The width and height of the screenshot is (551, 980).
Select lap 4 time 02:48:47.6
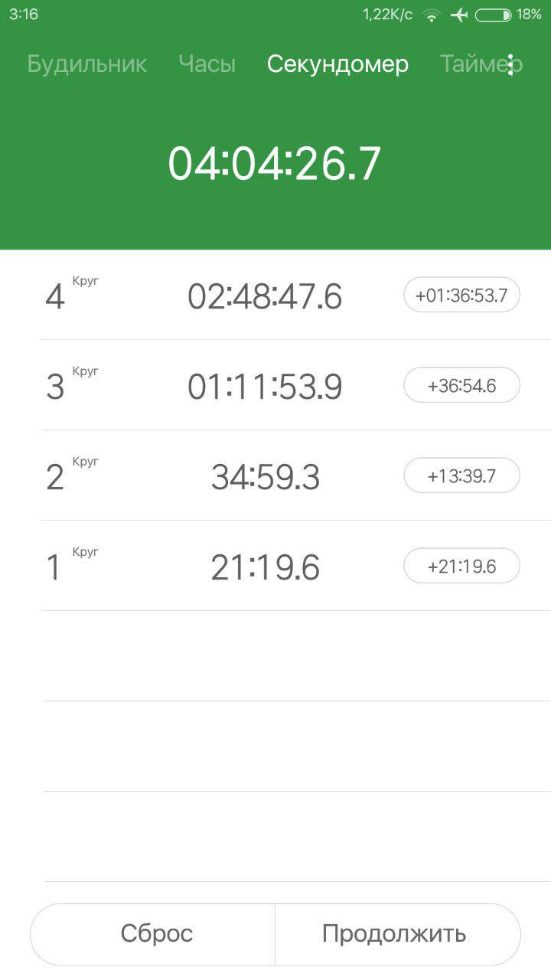265,296
